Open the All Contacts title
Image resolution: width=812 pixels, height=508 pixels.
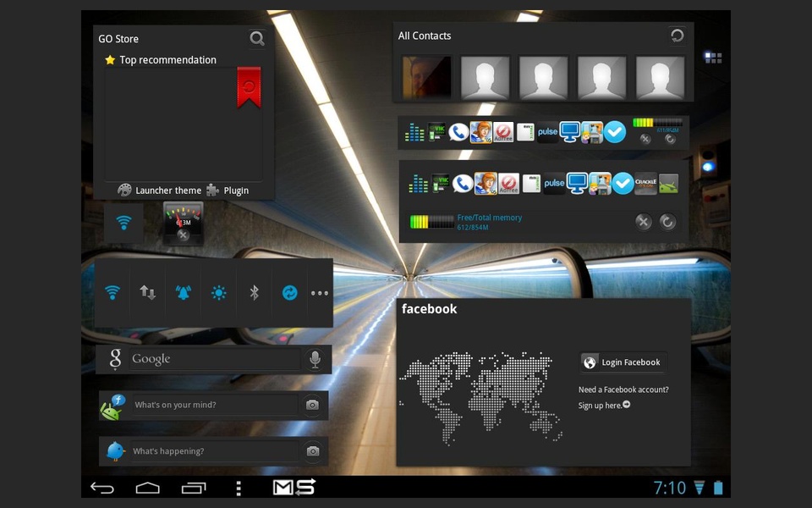click(x=424, y=36)
